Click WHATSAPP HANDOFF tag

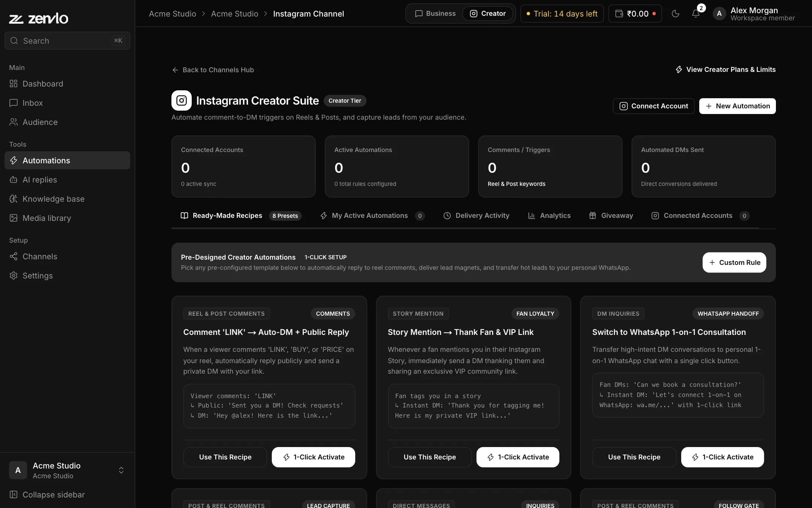(x=728, y=313)
